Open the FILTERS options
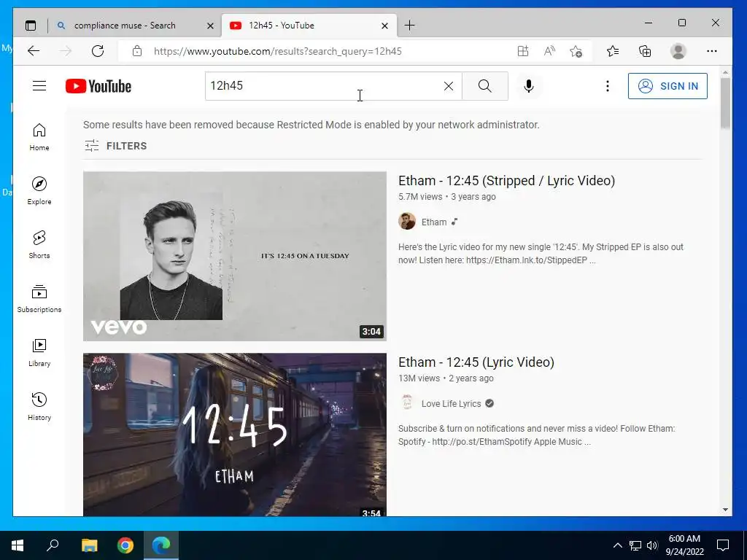The height and width of the screenshot is (560, 747). 116,146
